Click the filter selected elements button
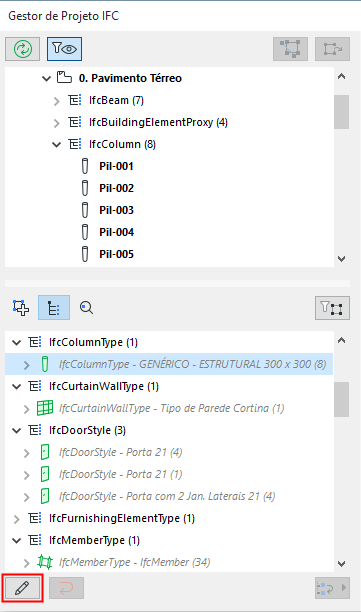Screen dimensions: 361x612 [333, 308]
